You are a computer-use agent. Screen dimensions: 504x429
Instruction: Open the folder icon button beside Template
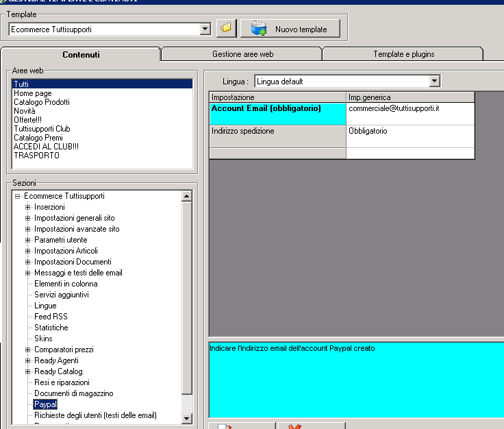tap(226, 28)
